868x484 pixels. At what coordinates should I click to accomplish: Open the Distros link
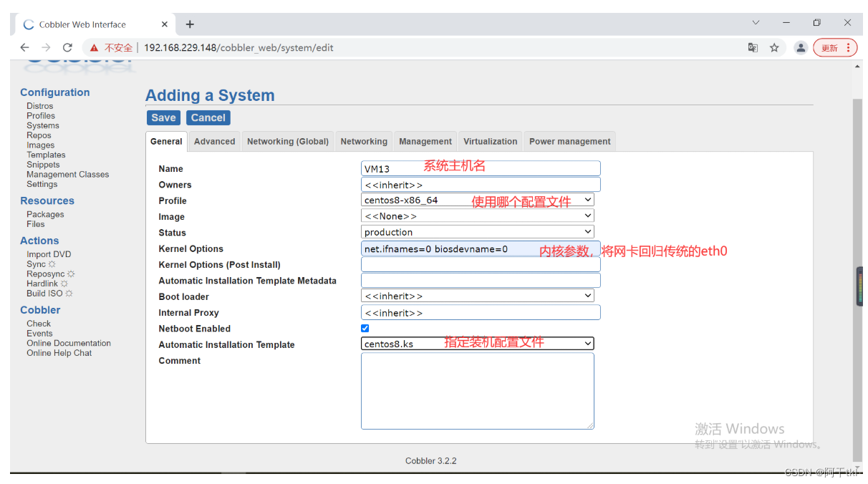tap(40, 106)
